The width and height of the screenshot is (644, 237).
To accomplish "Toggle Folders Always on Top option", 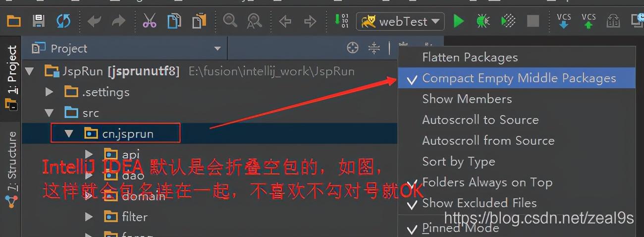I will pos(516,182).
